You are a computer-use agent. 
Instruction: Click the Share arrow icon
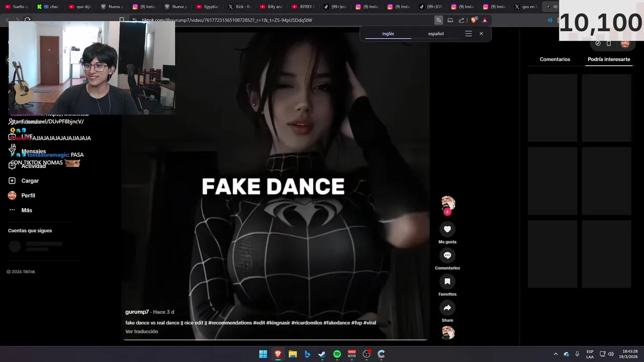pos(447,308)
